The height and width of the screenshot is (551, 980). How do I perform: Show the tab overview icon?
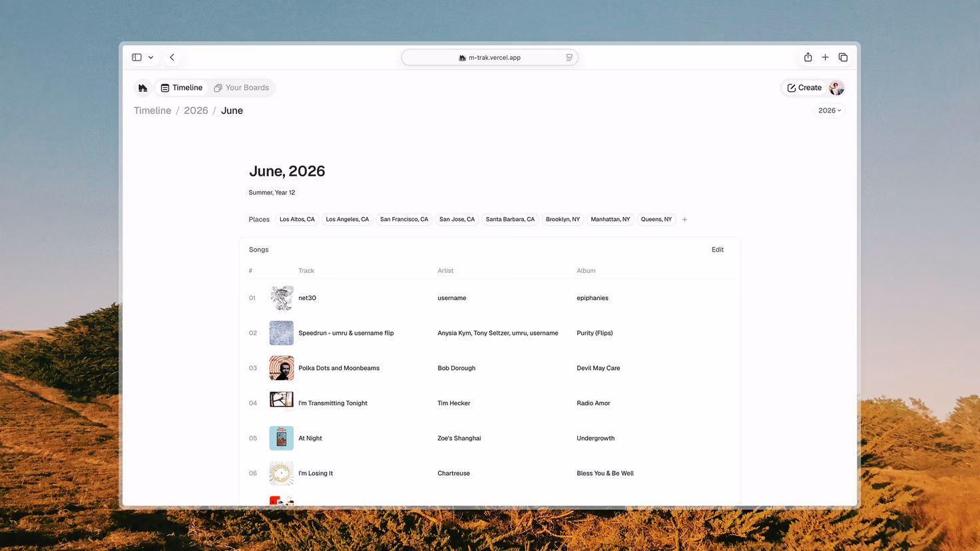843,57
